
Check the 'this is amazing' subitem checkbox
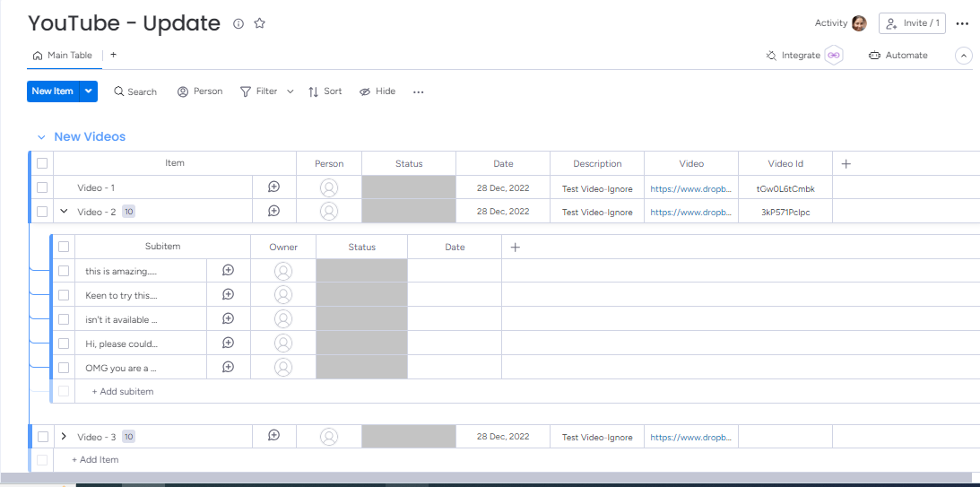(64, 271)
